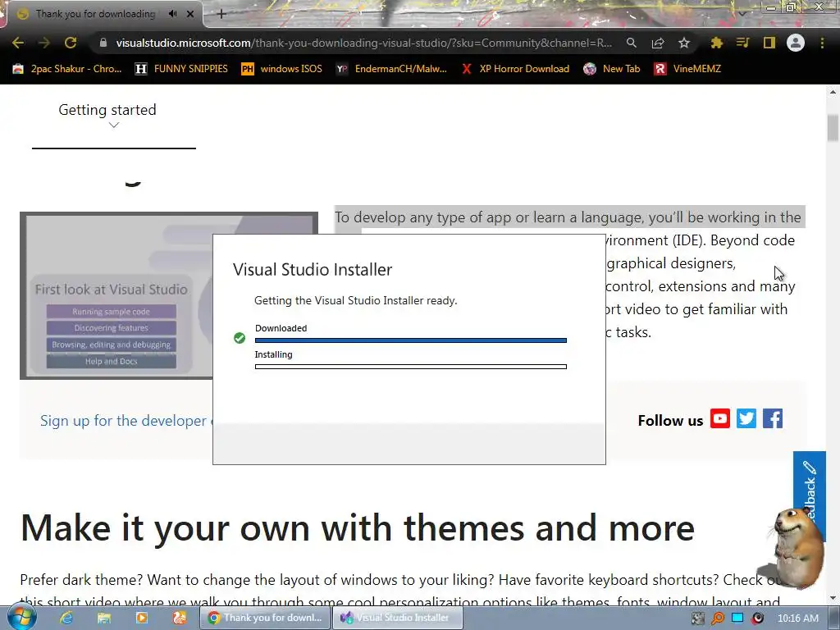Open the Chrome three-dot menu

822,43
